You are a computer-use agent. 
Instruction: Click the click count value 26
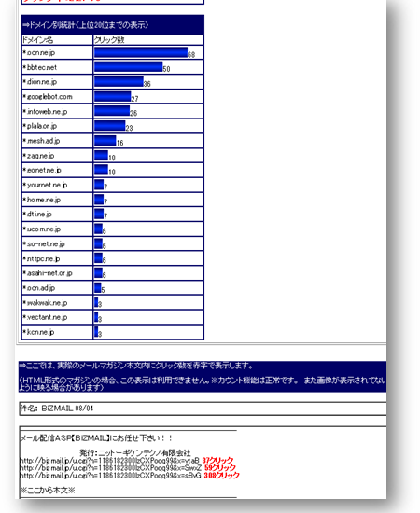click(133, 113)
